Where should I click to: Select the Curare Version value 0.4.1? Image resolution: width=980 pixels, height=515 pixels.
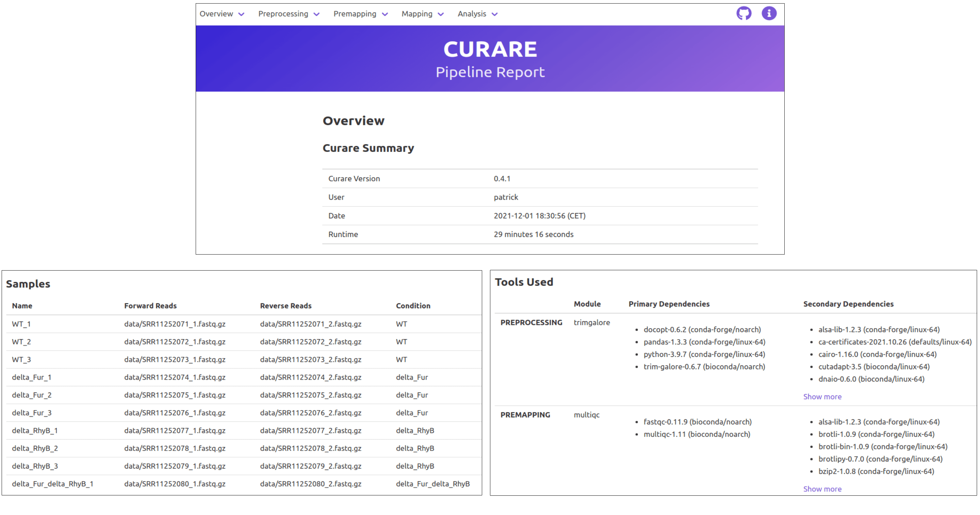[x=502, y=178]
